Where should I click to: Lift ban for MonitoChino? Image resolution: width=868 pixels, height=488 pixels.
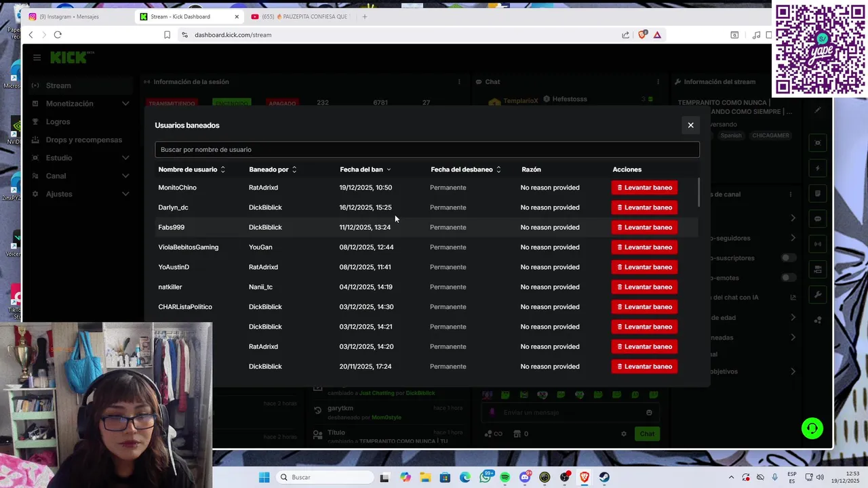pyautogui.click(x=644, y=188)
